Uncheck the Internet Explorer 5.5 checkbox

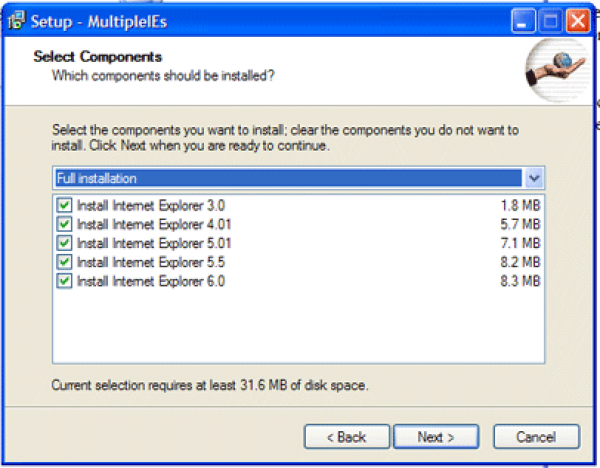click(65, 262)
